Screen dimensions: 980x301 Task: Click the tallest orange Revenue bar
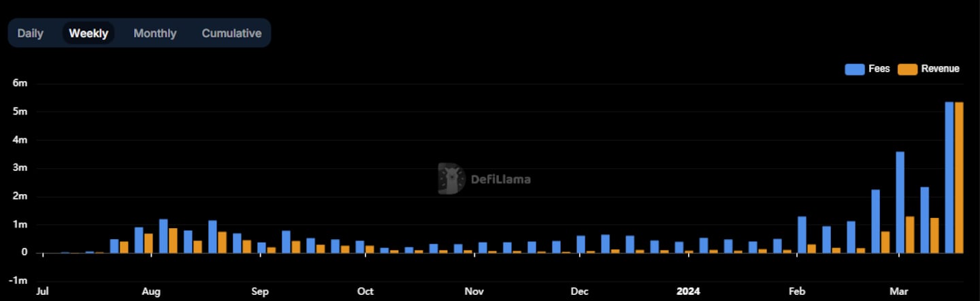coord(959,177)
